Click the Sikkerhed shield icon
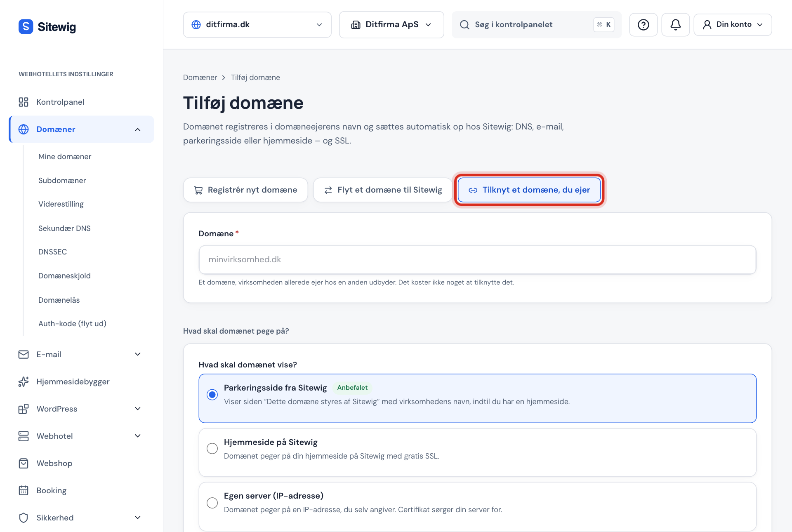This screenshot has width=792, height=532. (24, 518)
